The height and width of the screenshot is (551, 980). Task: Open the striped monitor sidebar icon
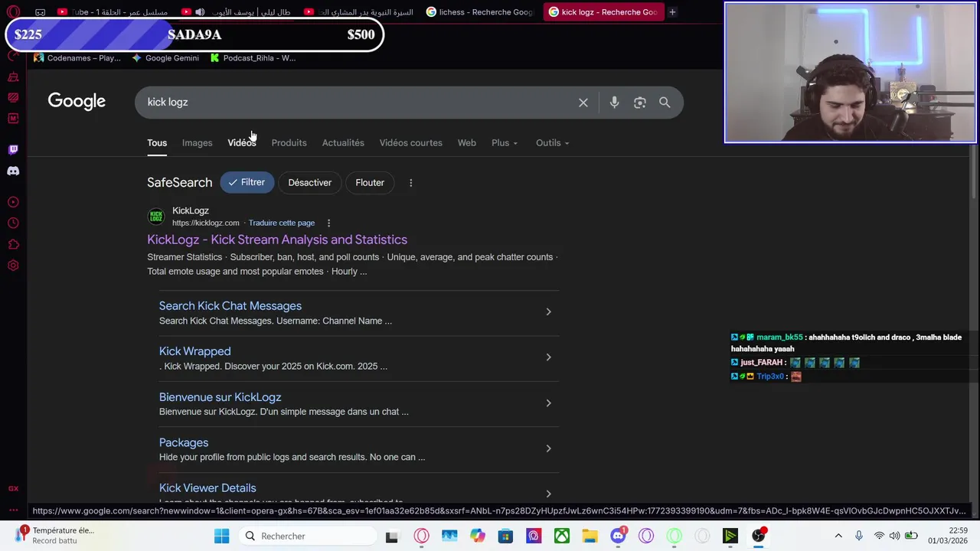(13, 97)
